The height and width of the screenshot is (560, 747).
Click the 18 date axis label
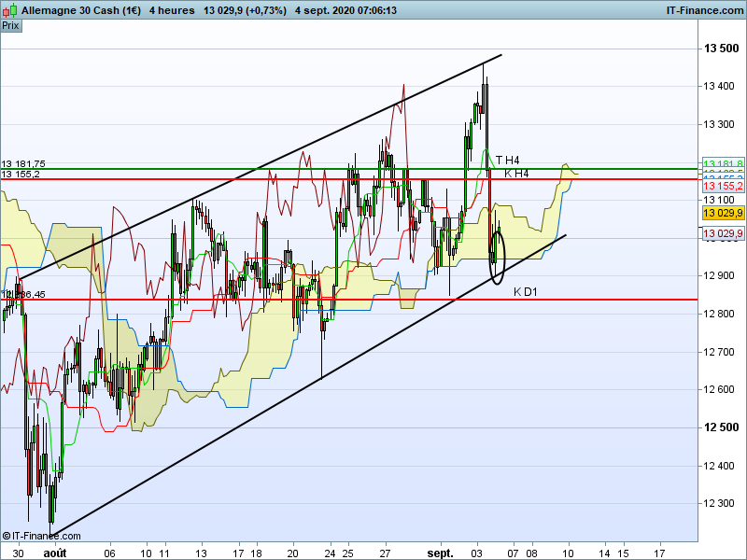point(256,553)
